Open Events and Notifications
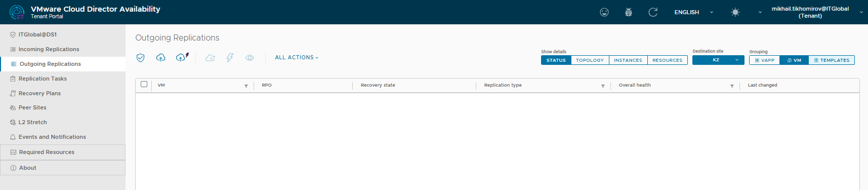The image size is (868, 190). [x=63, y=137]
